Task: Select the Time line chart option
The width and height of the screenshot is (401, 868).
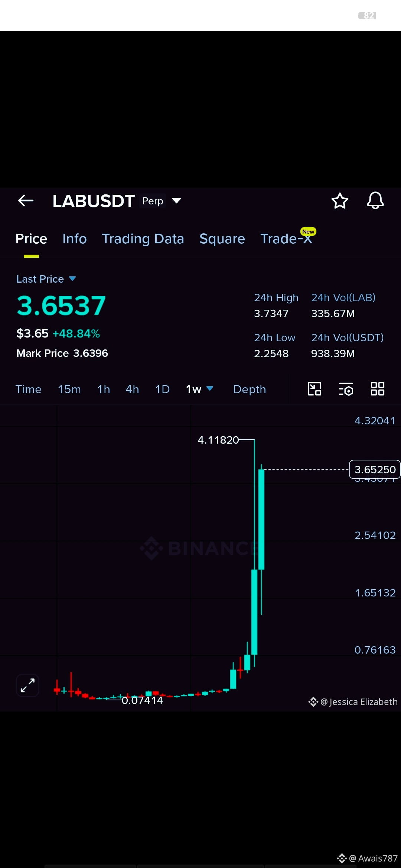Action: coord(29,389)
